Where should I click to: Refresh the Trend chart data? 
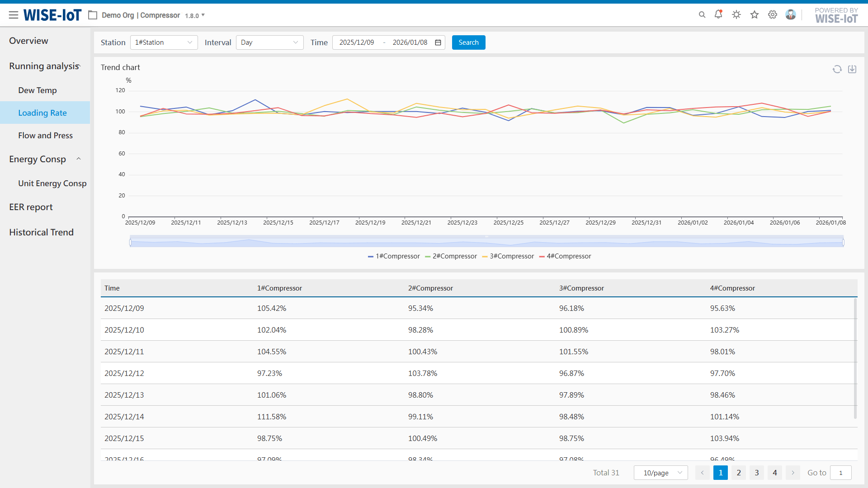tap(837, 69)
